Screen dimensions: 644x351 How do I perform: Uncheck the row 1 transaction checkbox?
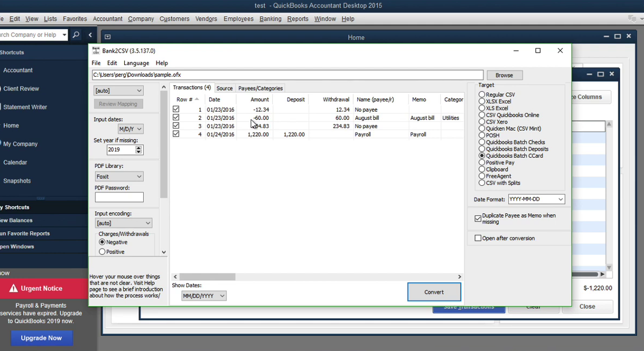(x=176, y=109)
